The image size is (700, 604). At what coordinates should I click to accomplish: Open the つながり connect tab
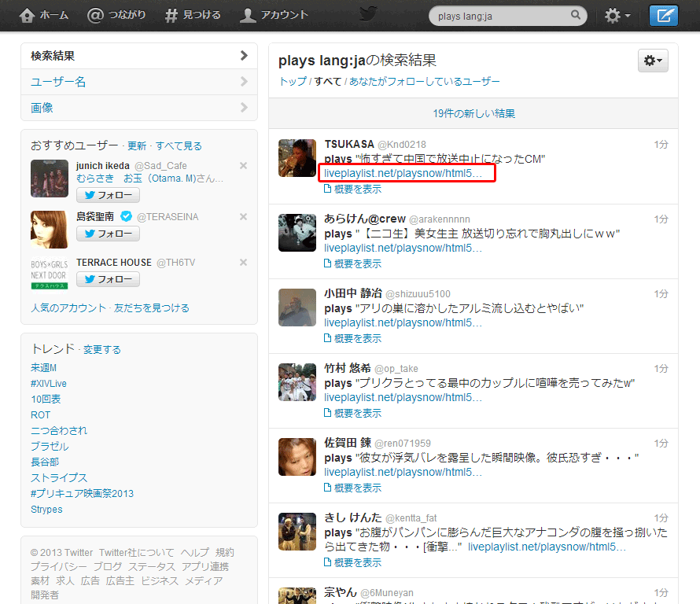(116, 15)
